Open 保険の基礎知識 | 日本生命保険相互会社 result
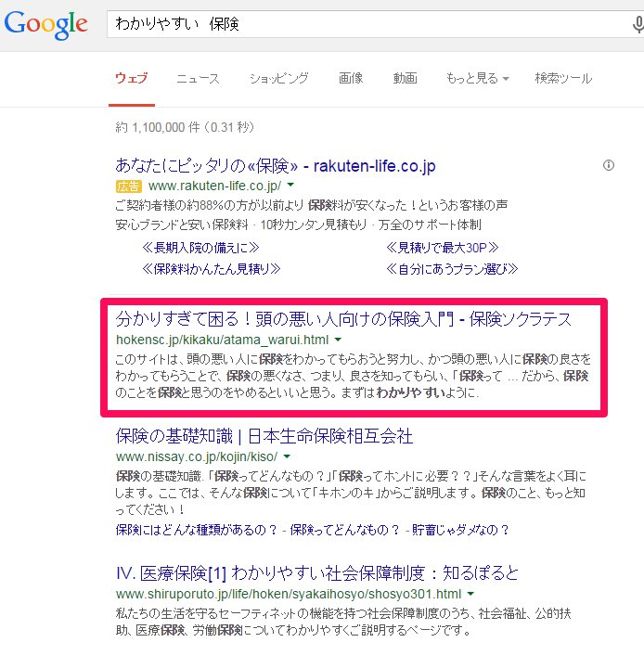Viewport: 644px width, 655px height. (264, 437)
